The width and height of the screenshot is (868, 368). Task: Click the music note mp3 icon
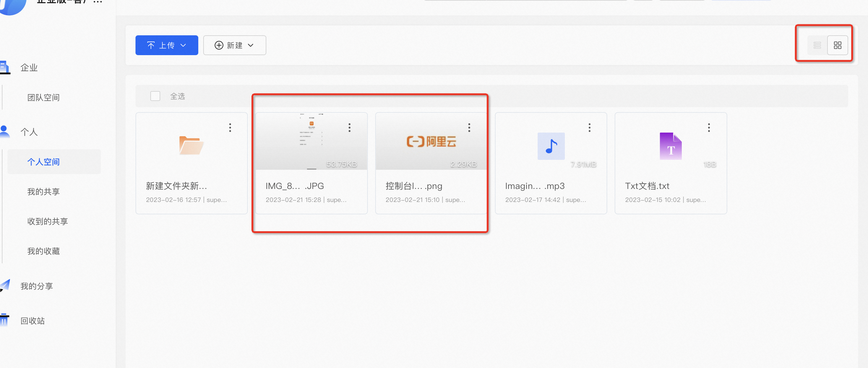551,146
